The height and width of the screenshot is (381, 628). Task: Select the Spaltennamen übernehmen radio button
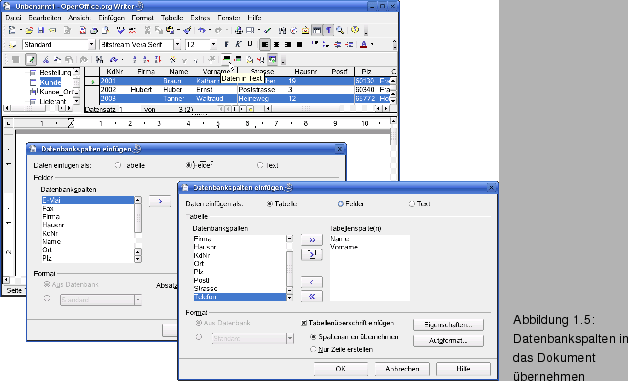313,337
